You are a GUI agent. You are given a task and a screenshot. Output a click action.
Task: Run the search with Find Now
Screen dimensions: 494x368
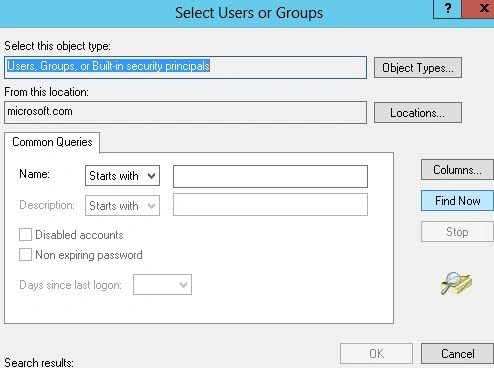coord(457,201)
